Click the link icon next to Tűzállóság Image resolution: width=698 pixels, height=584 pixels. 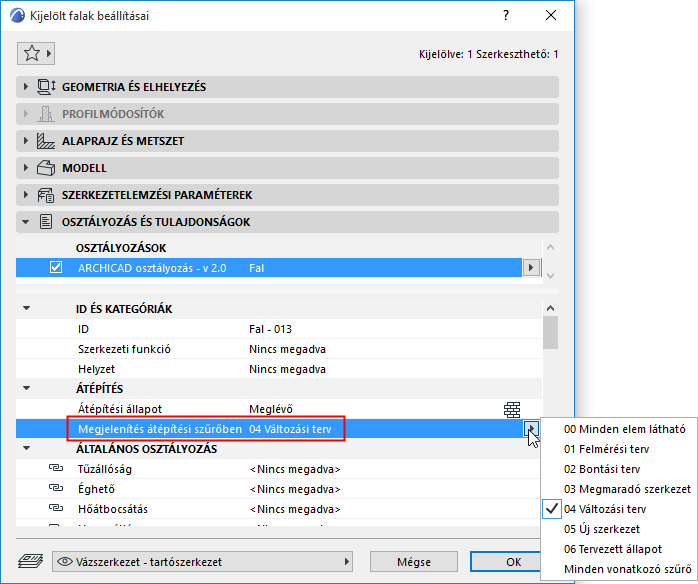click(x=56, y=468)
